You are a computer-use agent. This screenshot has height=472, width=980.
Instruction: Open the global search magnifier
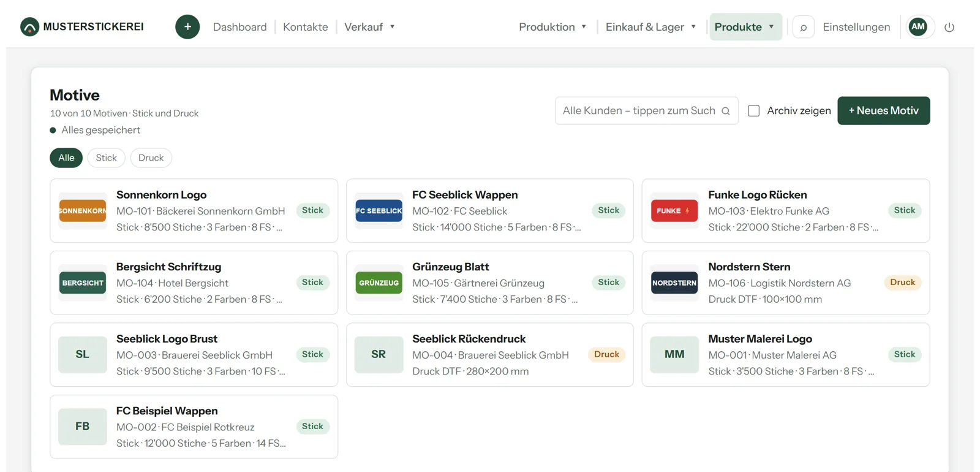tap(803, 27)
